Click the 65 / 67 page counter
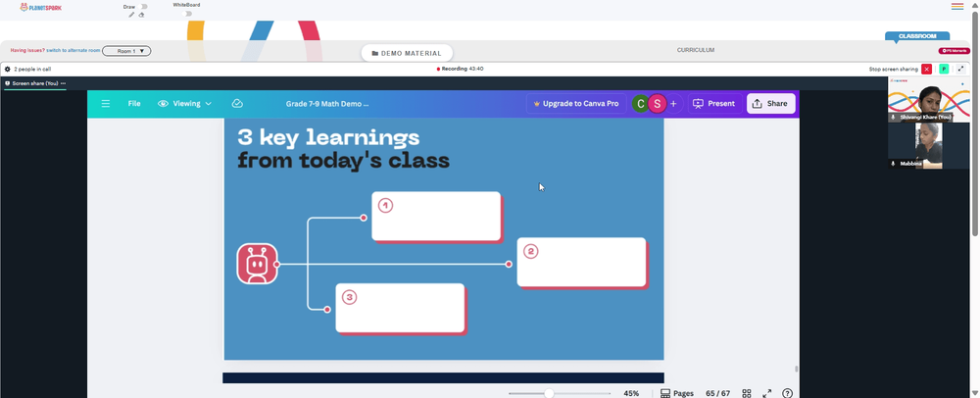The width and height of the screenshot is (980, 398). 717,394
